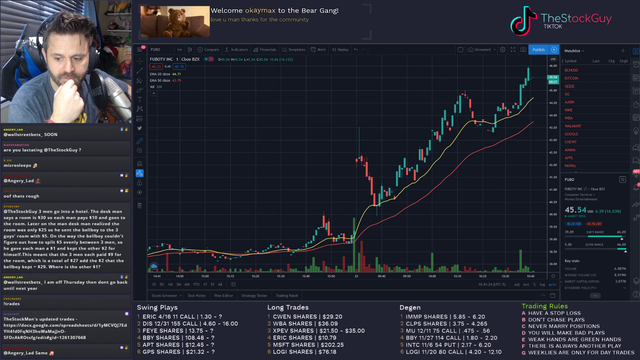Click the red sell price button
Screen dimensions: 640x360
coord(156,66)
